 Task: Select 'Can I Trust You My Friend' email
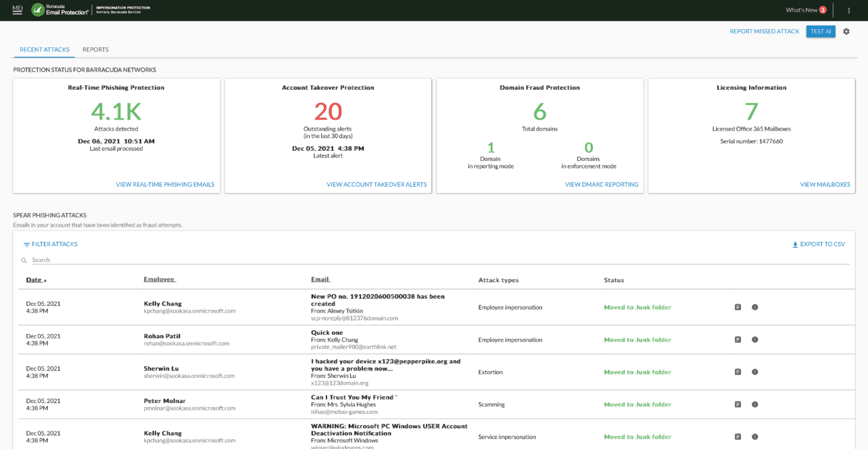[353, 397]
